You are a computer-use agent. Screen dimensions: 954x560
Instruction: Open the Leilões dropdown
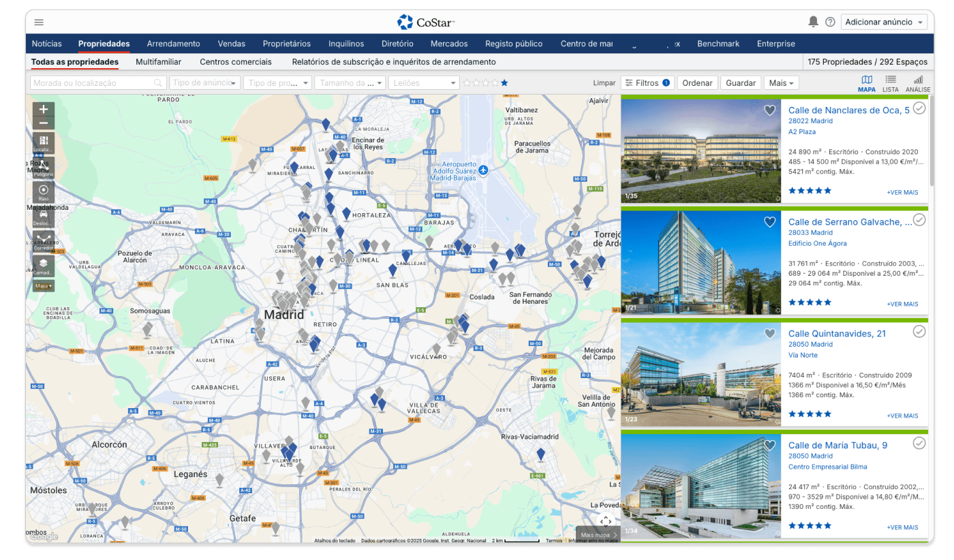pyautogui.click(x=424, y=82)
